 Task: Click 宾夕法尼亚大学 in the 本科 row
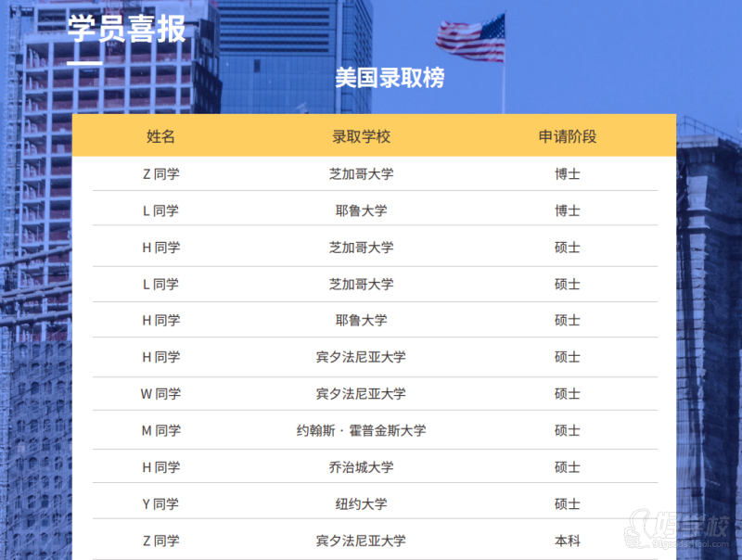(362, 541)
